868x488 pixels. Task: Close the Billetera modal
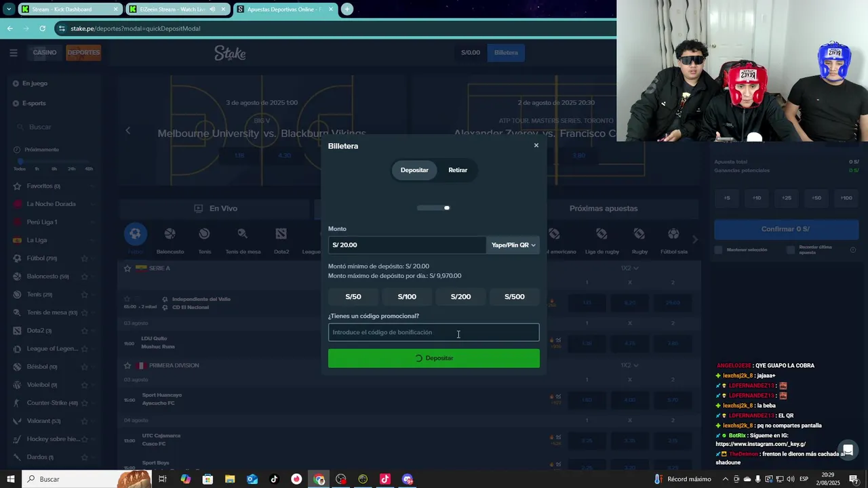point(536,145)
